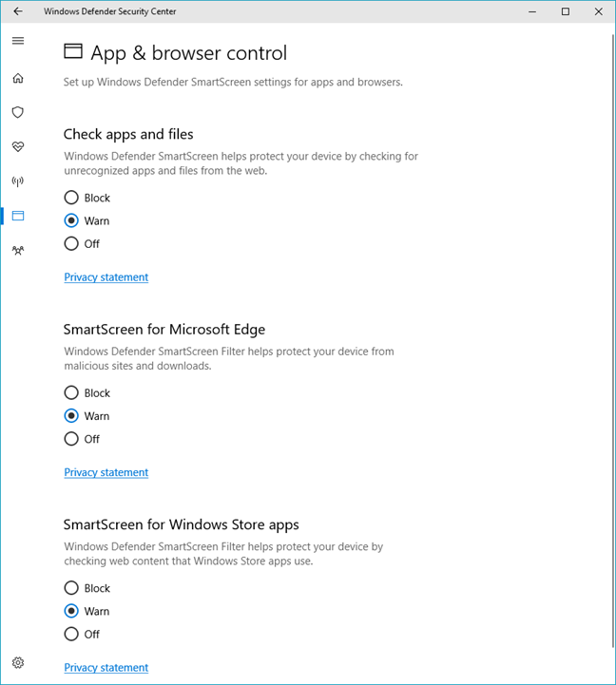Viewport: 616px width, 685px height.
Task: Open the hamburger navigation menu
Action: coord(18,41)
